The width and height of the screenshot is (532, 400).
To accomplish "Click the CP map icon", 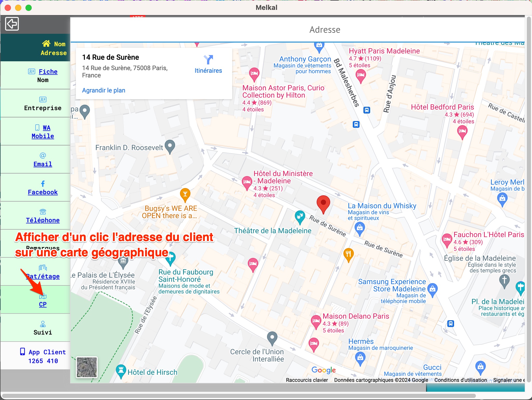I will click(43, 296).
